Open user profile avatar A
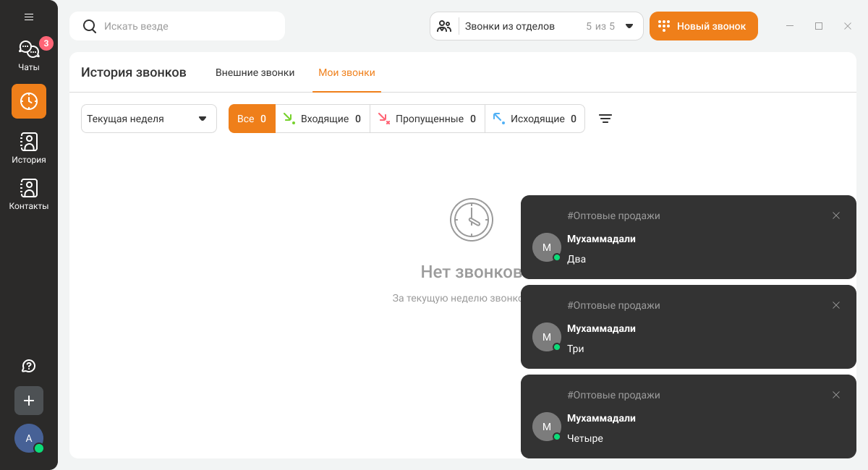 point(29,438)
